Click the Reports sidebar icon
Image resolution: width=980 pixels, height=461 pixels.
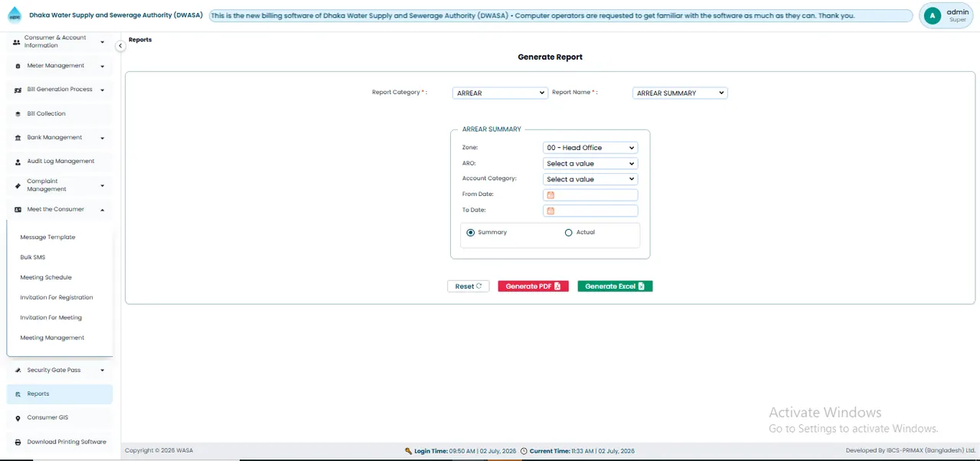point(18,394)
